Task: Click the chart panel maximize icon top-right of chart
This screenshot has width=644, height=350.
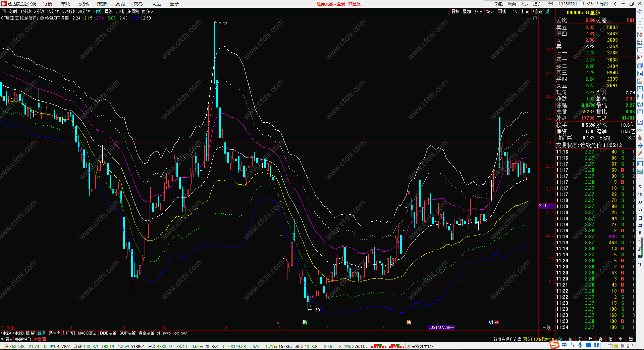Action: point(535,18)
